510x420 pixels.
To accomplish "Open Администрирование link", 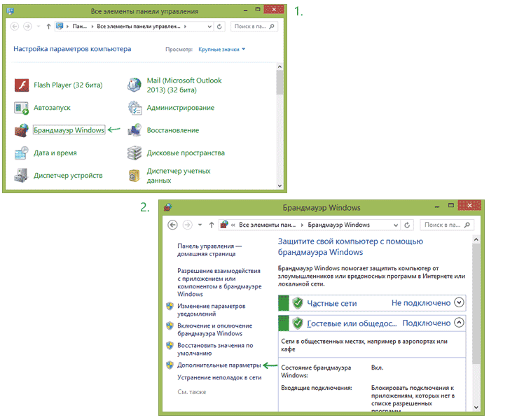I will [x=181, y=108].
